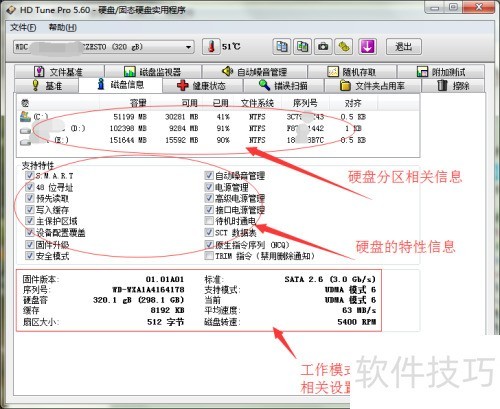Click the 退出 exit button
Image resolution: width=500 pixels, height=409 pixels.
click(x=404, y=47)
